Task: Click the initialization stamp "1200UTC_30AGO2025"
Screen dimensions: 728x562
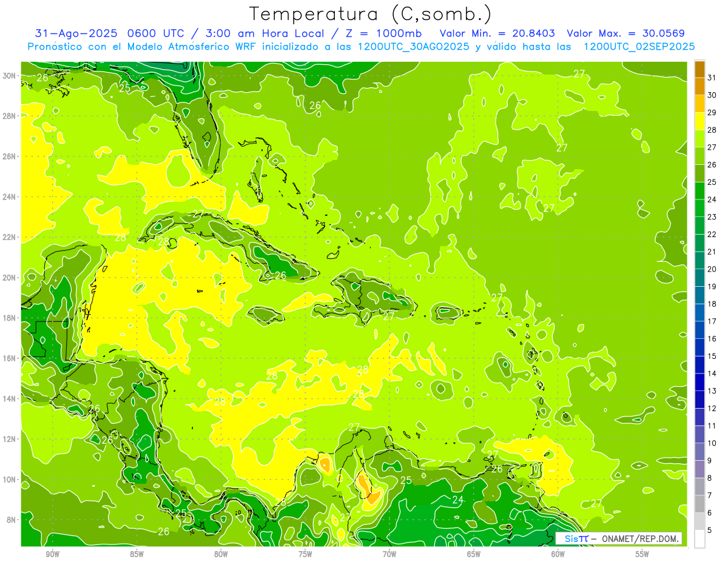Action: pos(413,47)
